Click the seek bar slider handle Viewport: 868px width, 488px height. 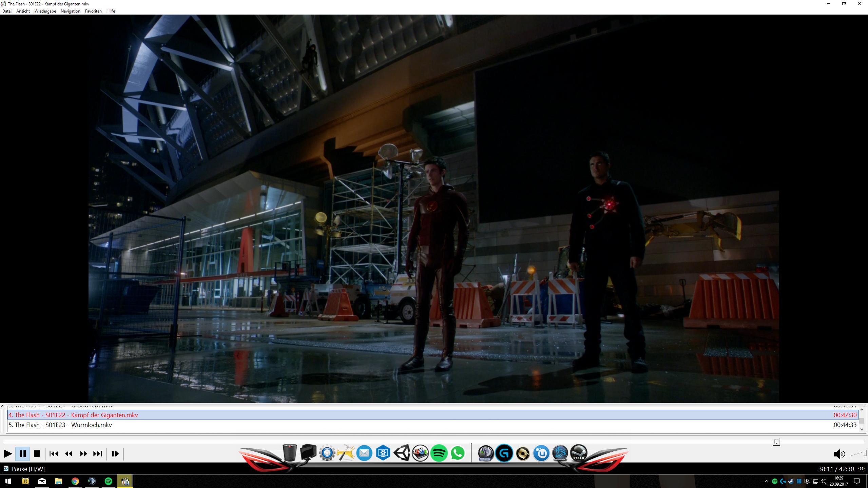pos(776,442)
